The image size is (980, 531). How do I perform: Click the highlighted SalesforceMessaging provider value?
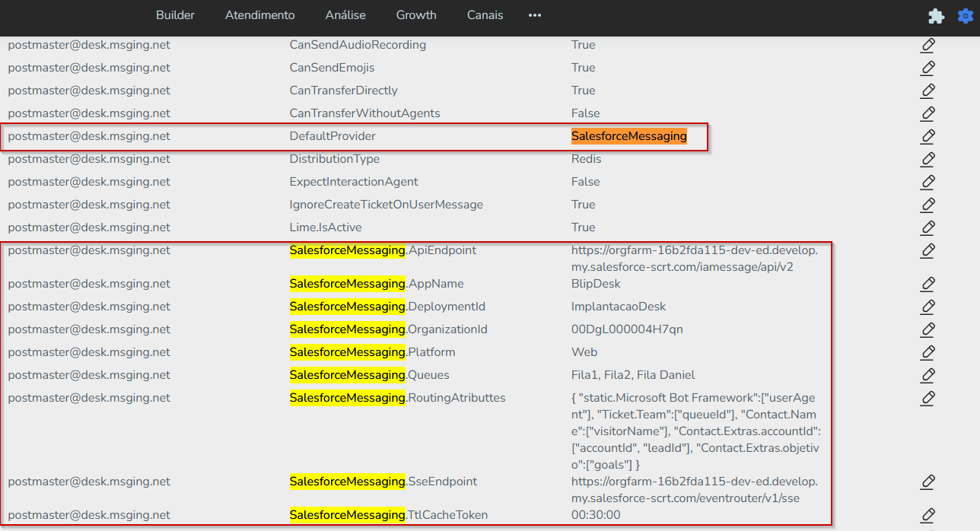[628, 136]
